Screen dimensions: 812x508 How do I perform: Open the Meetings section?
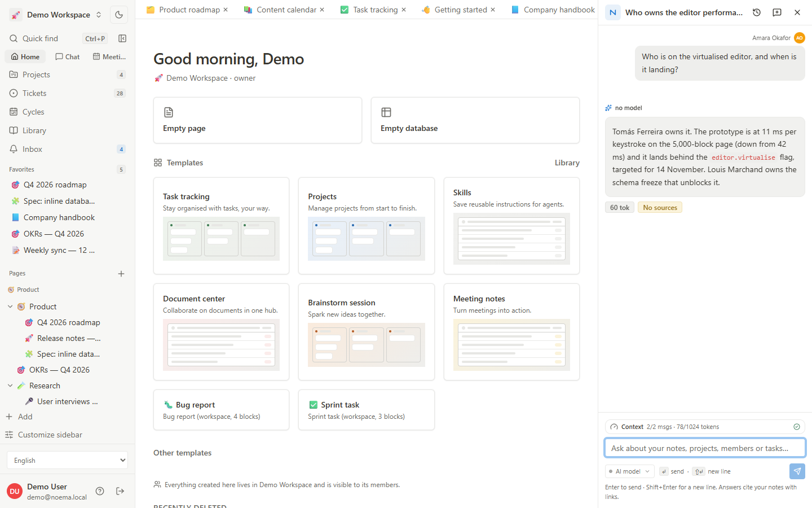tap(109, 56)
